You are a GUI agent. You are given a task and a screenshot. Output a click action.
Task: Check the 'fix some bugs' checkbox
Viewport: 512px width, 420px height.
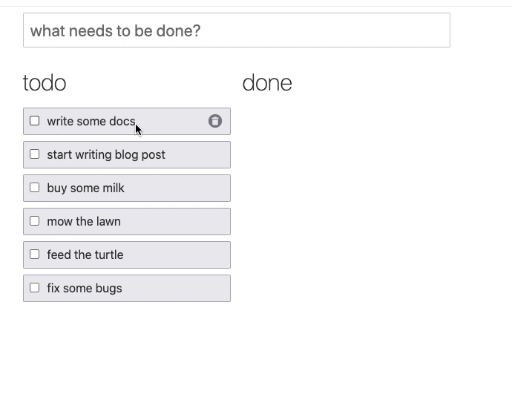click(35, 288)
